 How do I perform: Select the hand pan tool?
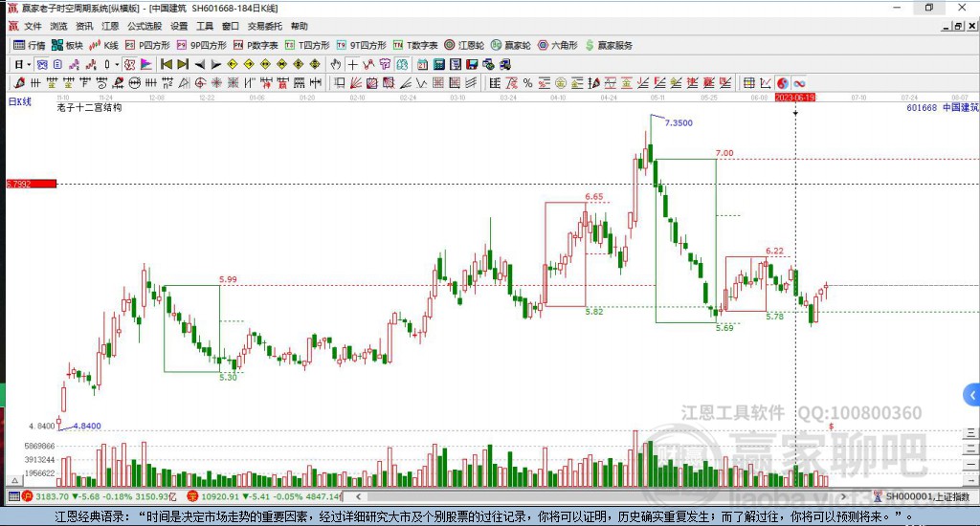coord(336,64)
